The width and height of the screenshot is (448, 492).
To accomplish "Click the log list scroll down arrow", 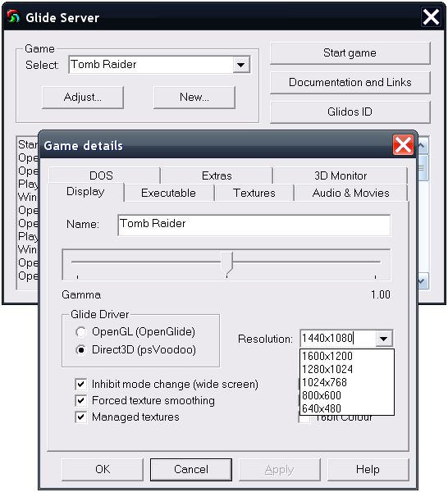I will point(423,281).
